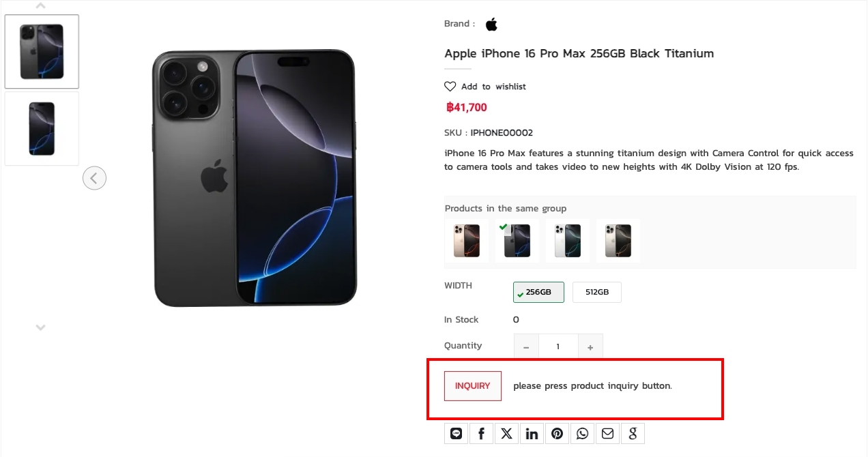Share product on Facebook
Image resolution: width=868 pixels, height=457 pixels.
(482, 434)
